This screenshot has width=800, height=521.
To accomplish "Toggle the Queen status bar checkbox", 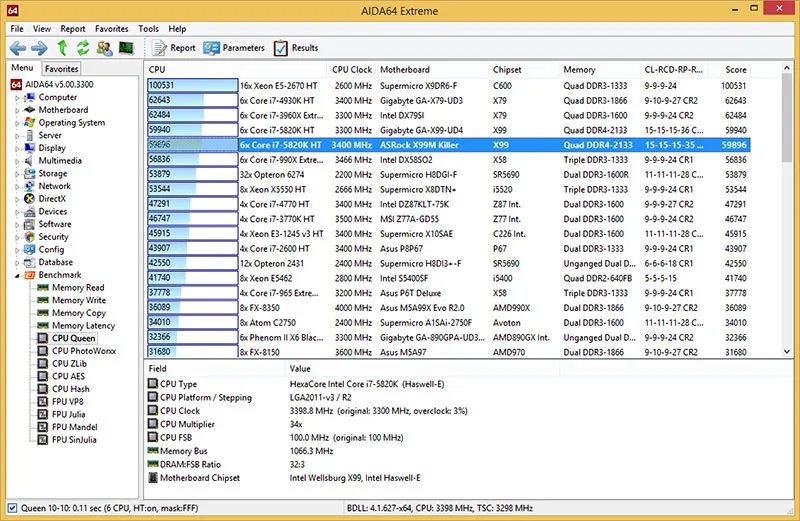I will tap(12, 508).
